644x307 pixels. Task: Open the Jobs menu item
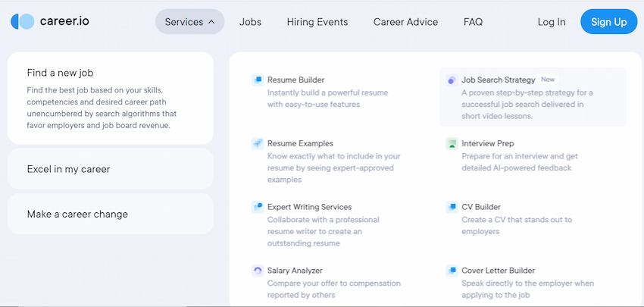pos(250,22)
